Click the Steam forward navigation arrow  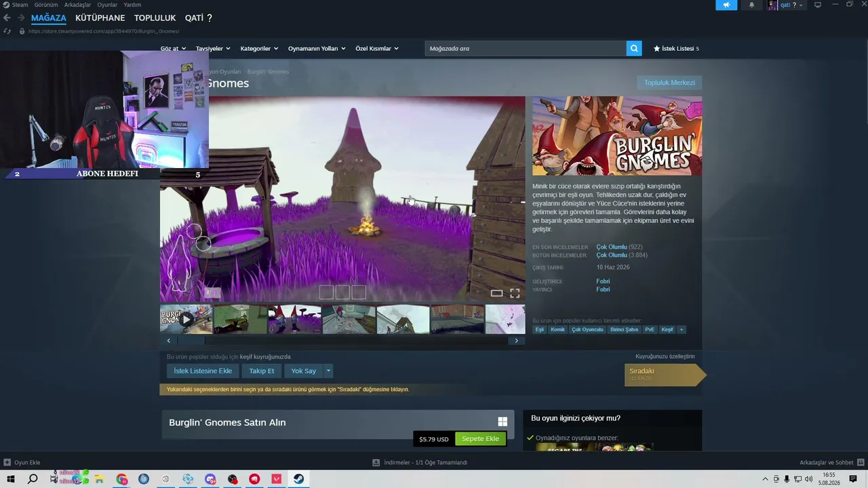[21, 18]
